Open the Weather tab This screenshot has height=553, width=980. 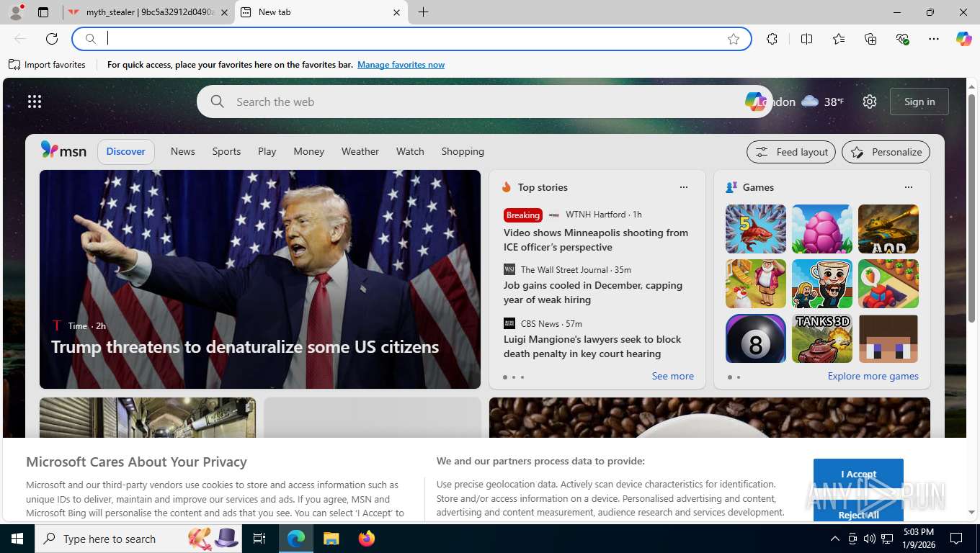360,151
